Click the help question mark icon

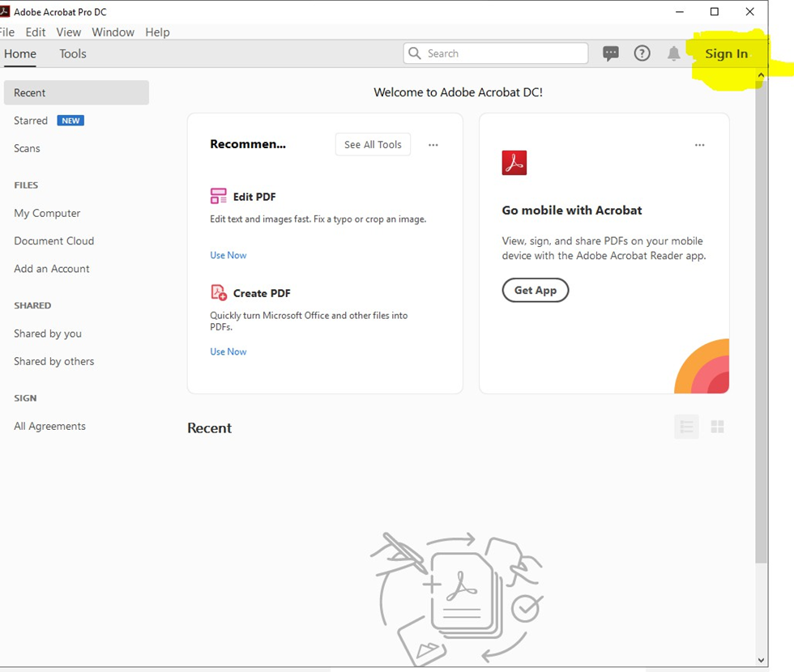coord(642,53)
